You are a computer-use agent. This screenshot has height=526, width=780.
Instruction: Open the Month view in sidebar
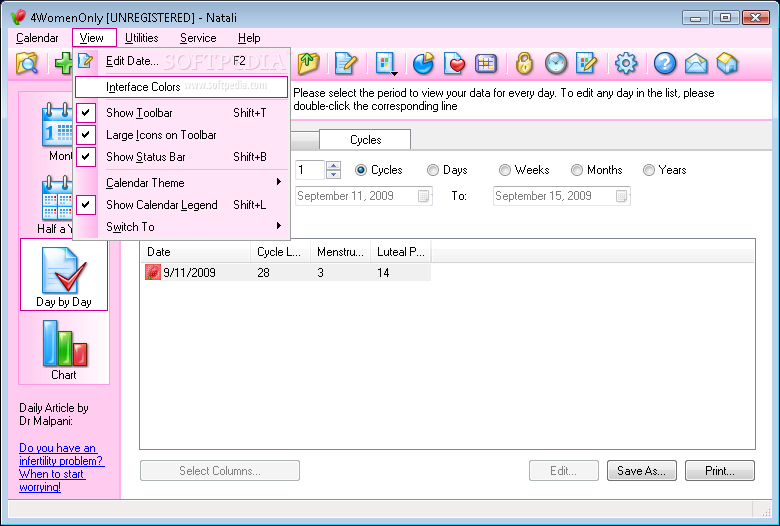58,131
